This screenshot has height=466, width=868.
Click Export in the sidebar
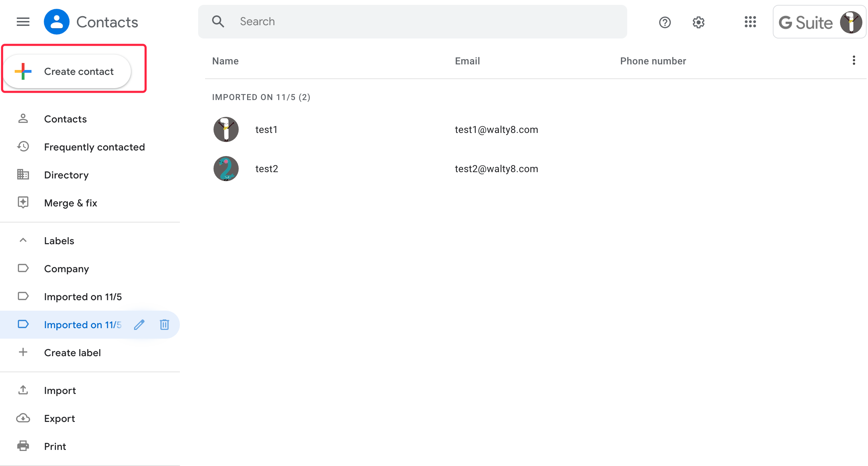[x=59, y=418]
